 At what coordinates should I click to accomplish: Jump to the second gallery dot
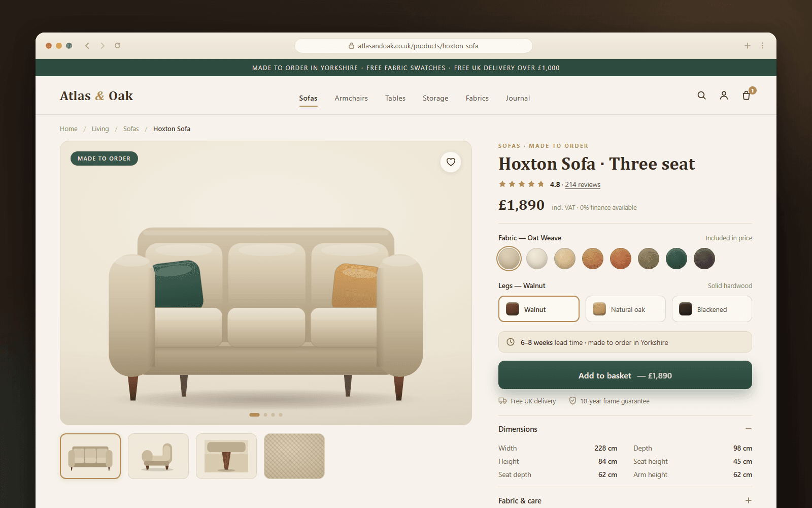click(265, 415)
